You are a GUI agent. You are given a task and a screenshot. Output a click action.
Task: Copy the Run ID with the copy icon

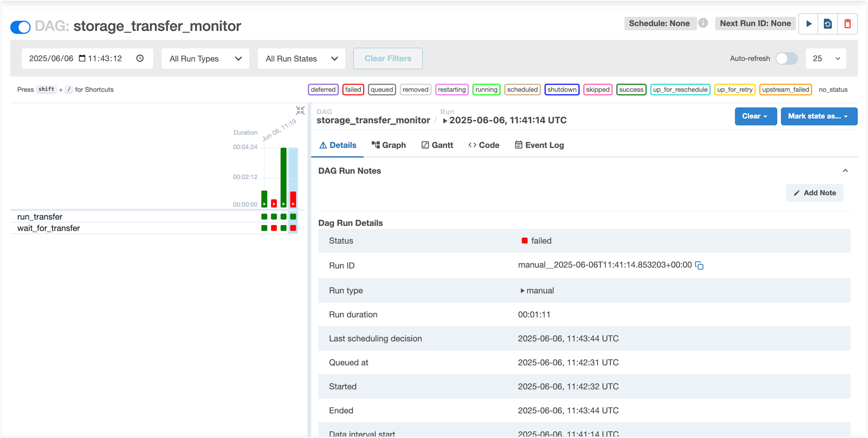[699, 265]
